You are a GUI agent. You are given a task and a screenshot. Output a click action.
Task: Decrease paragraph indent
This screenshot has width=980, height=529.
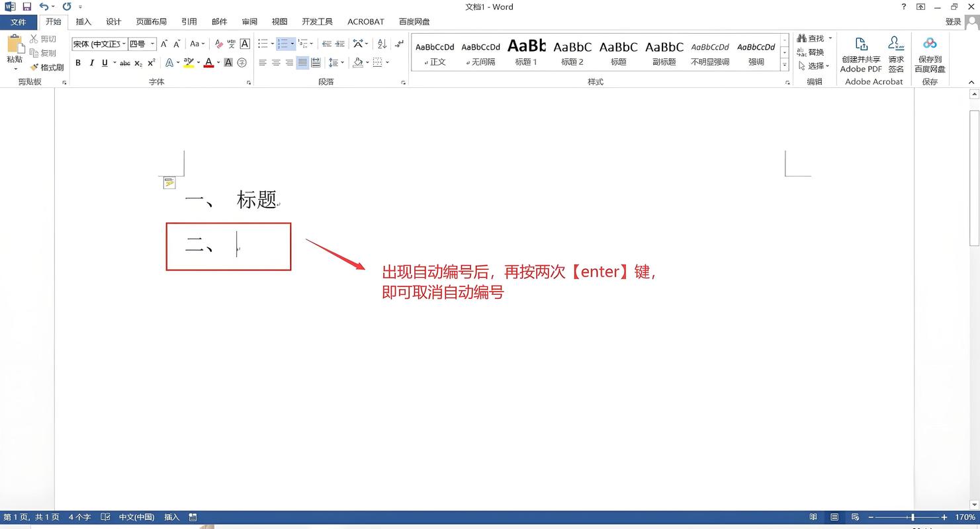[326, 44]
